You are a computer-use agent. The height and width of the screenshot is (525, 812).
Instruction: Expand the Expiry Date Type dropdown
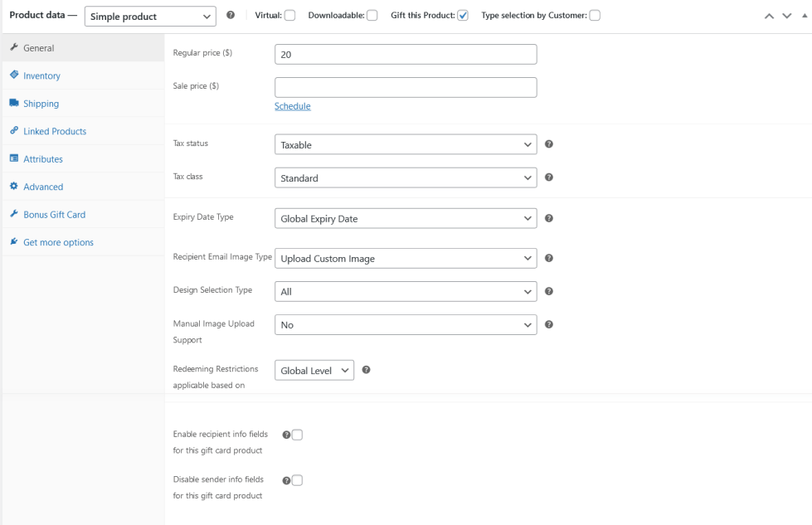pos(405,219)
